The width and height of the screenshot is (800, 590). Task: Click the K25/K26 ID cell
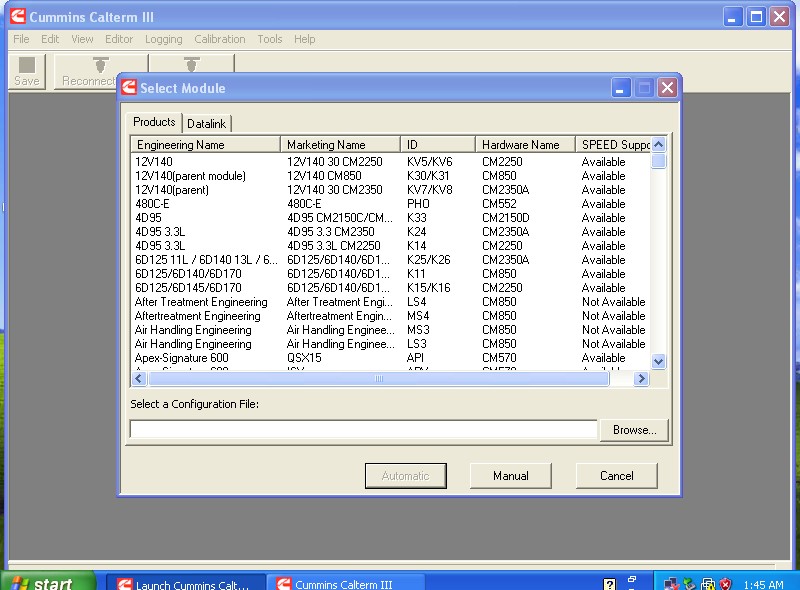(x=429, y=260)
